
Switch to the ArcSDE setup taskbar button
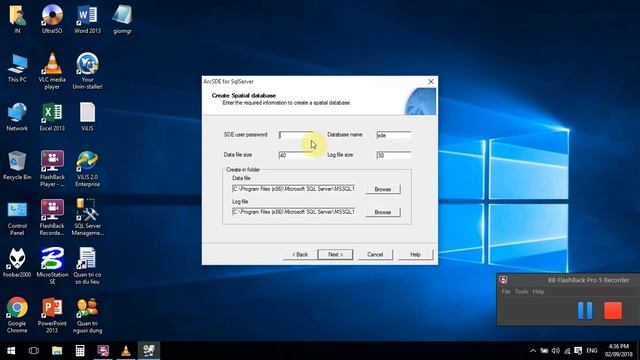[x=149, y=351]
